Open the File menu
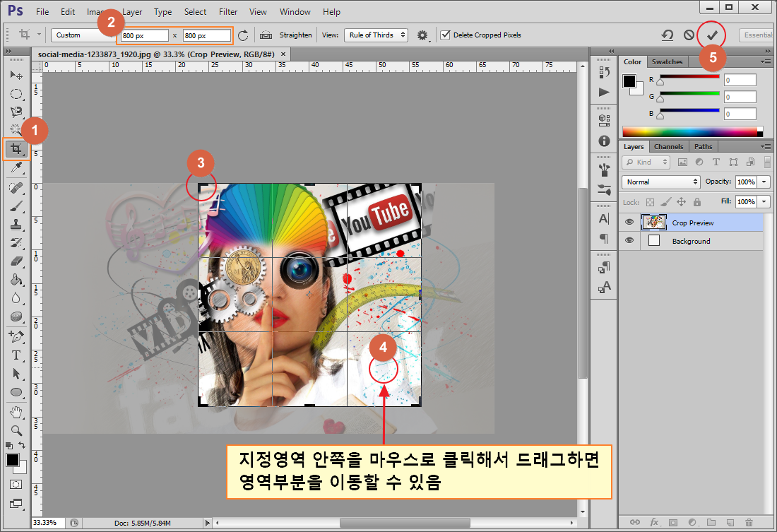The height and width of the screenshot is (532, 777). [x=42, y=12]
